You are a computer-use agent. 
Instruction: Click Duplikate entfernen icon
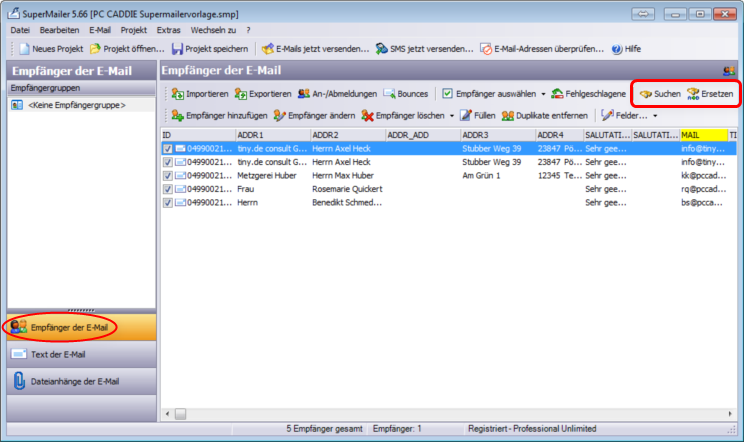click(x=508, y=115)
